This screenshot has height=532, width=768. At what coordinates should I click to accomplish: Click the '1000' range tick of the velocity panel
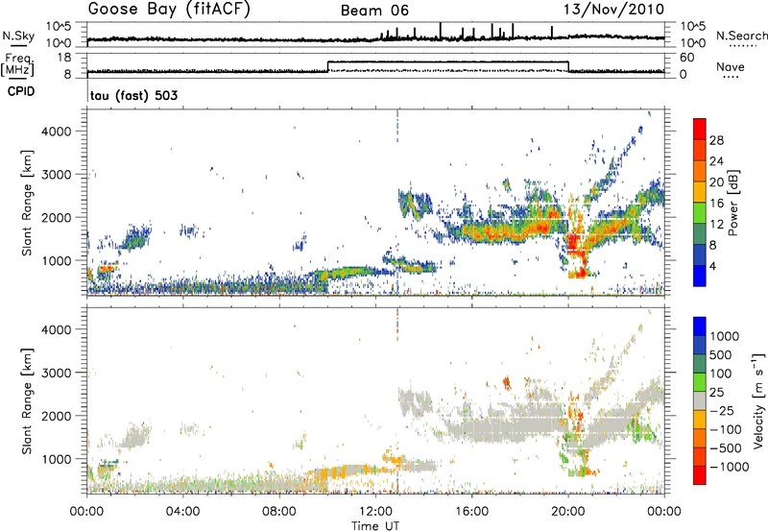point(57,459)
